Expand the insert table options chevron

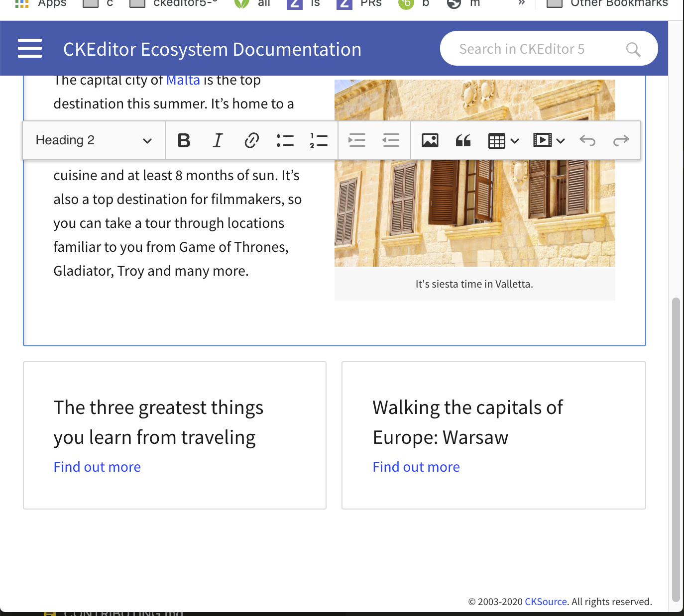pyautogui.click(x=514, y=140)
